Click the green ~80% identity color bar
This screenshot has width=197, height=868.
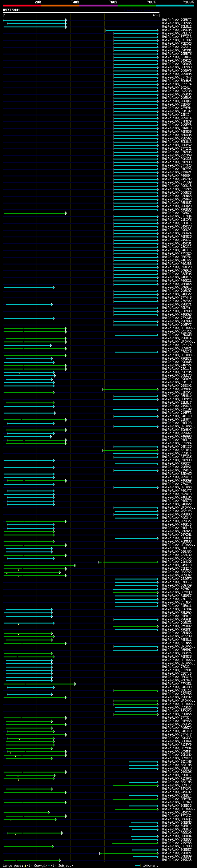pos(137,6)
